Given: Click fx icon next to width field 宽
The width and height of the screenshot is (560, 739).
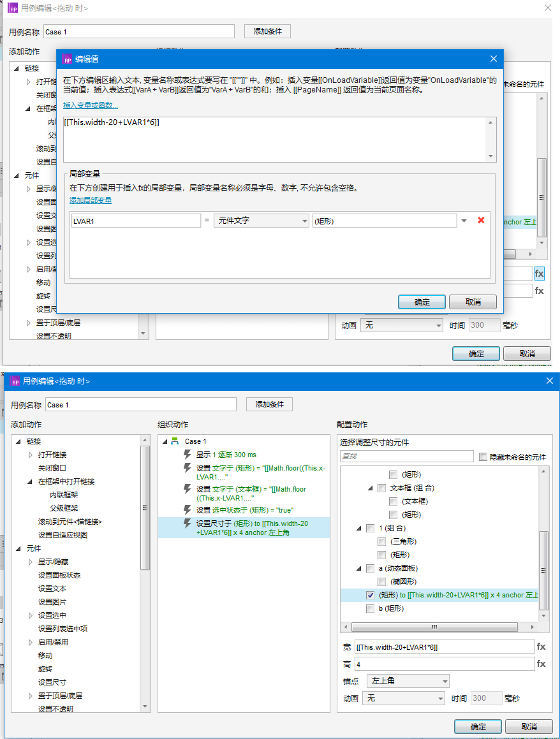Looking at the screenshot, I should click(541, 647).
